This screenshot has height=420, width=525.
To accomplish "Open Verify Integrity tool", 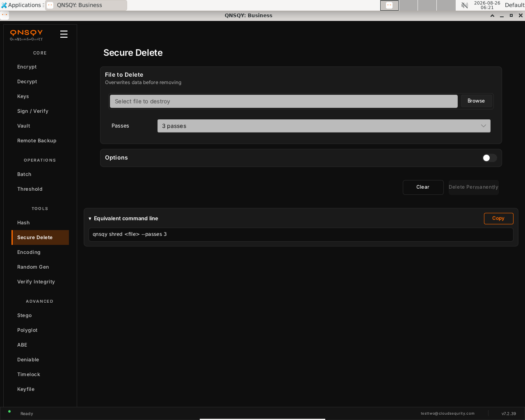I will tap(40, 282).
